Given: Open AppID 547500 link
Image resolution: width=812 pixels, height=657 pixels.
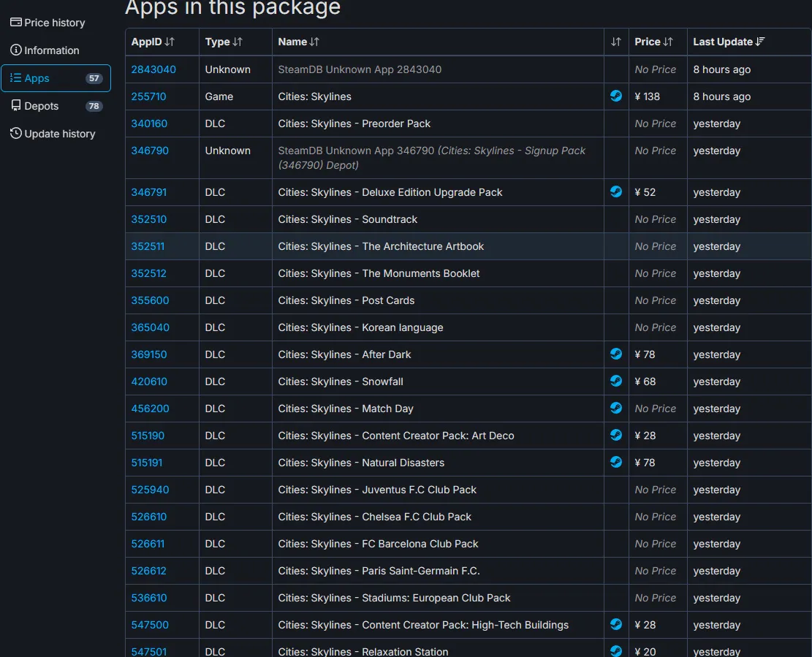Looking at the screenshot, I should pyautogui.click(x=150, y=625).
